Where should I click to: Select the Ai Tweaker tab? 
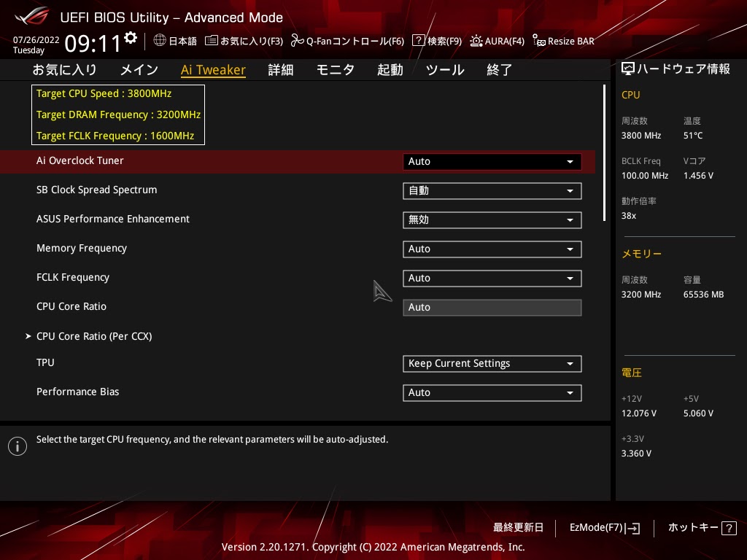[213, 70]
